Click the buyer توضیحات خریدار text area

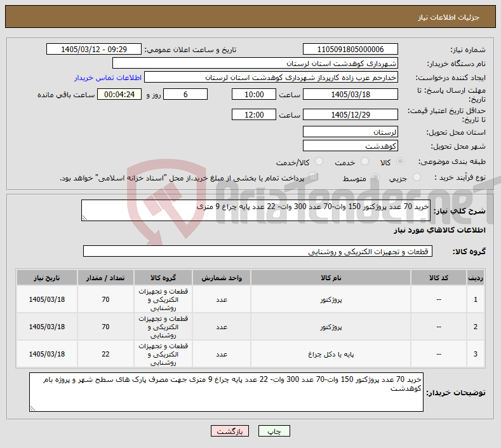click(x=226, y=391)
